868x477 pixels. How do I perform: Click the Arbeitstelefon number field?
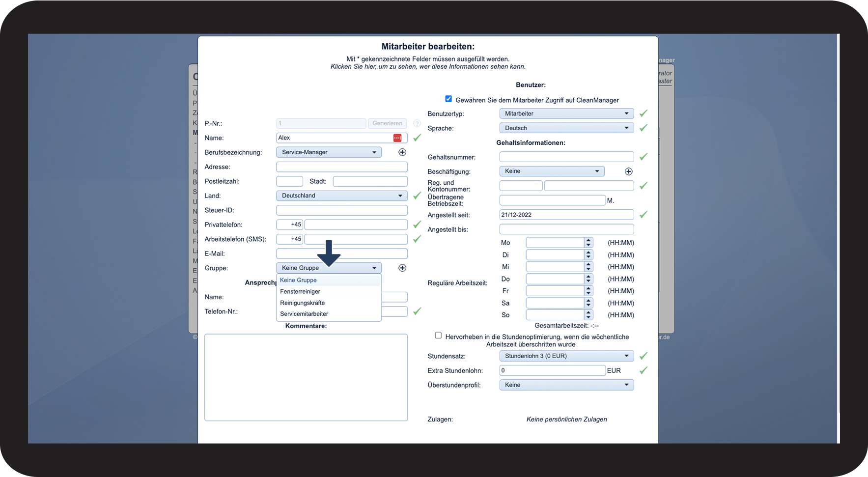(356, 239)
